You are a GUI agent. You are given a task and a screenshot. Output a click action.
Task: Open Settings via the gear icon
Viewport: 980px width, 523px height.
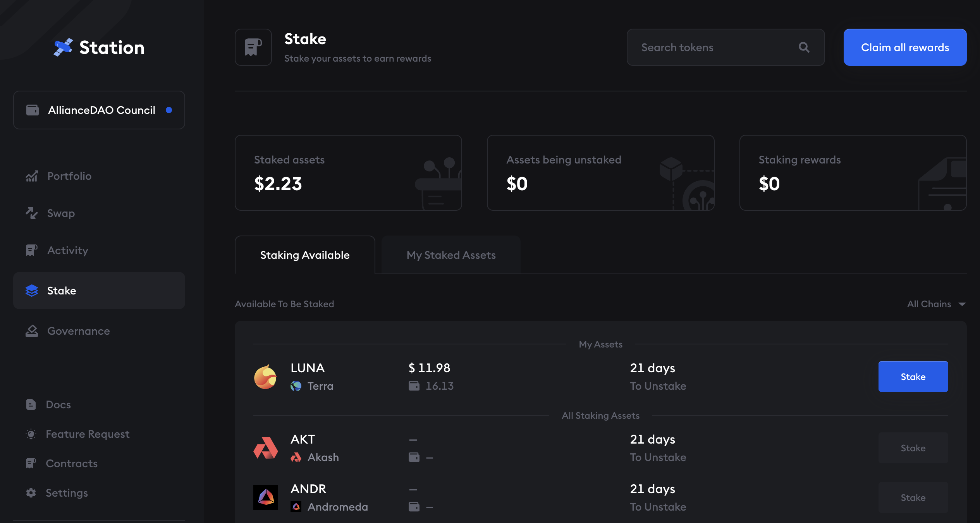tap(31, 493)
